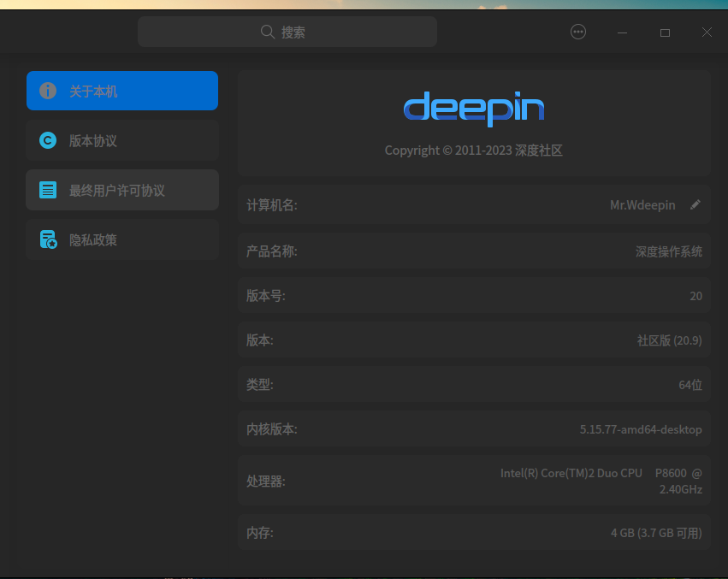Focus the 搜索 search field
728x579 pixels.
(287, 32)
